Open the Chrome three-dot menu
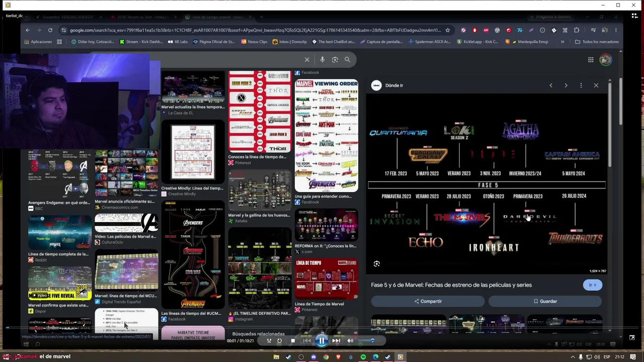 point(616,30)
